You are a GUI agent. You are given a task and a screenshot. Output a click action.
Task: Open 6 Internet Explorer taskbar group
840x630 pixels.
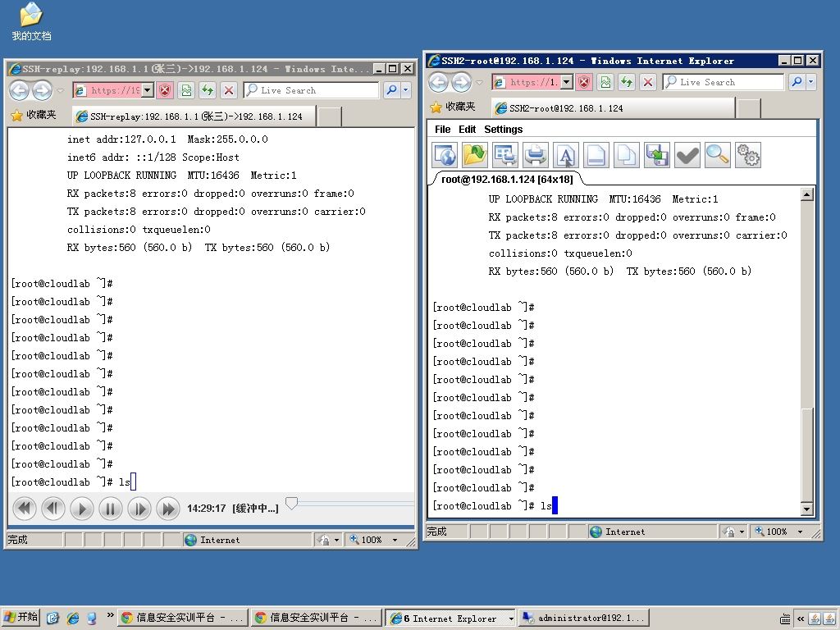(450, 618)
